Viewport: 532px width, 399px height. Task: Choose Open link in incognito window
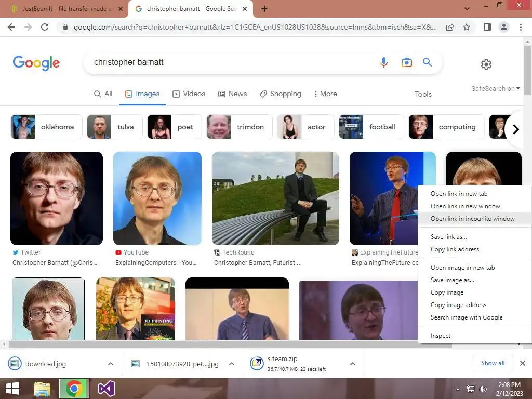472,219
